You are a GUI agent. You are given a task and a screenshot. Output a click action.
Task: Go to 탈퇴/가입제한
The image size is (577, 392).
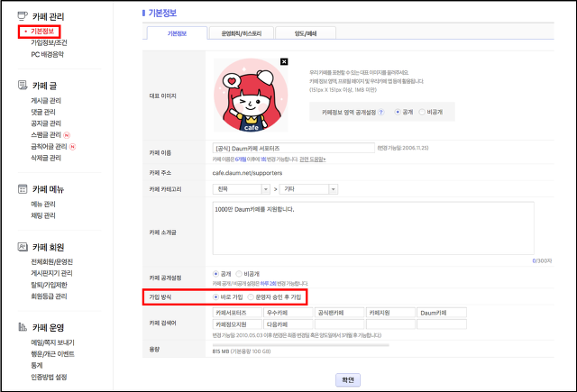tap(49, 285)
